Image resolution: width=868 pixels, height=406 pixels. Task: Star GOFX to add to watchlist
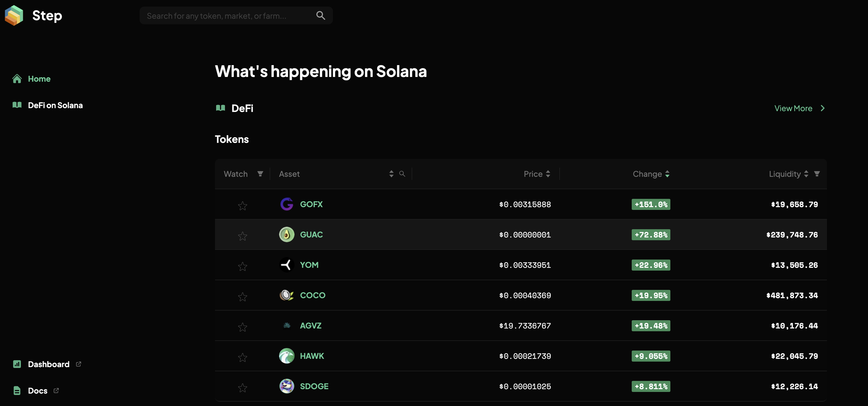[242, 206]
